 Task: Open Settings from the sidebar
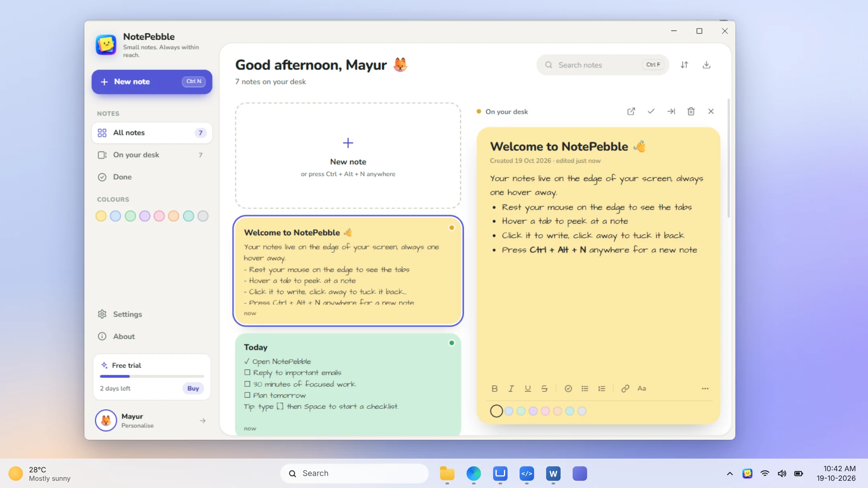(x=152, y=314)
